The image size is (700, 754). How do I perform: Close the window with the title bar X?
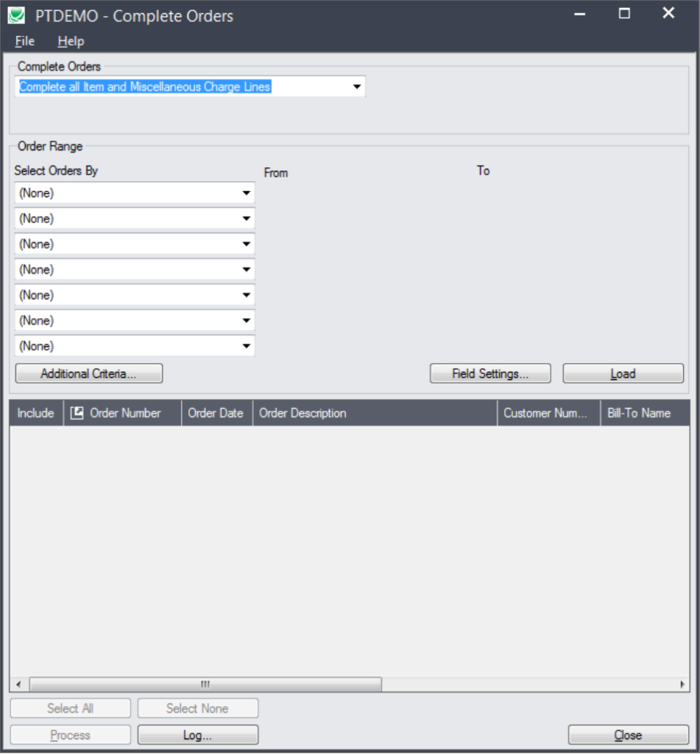pyautogui.click(x=668, y=13)
